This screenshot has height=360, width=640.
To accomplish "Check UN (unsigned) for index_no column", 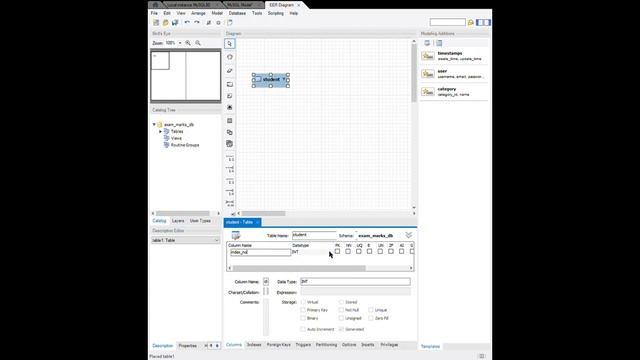I will point(380,251).
